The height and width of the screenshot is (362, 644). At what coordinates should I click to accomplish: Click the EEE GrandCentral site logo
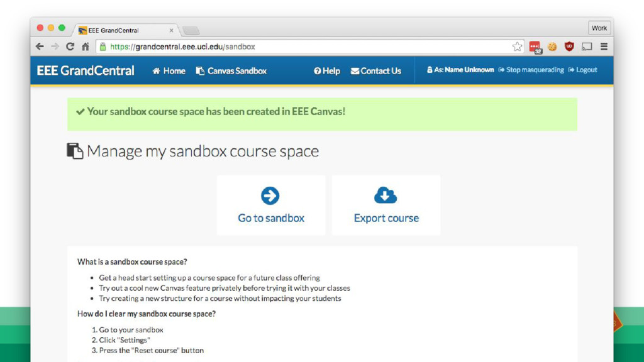click(86, 70)
